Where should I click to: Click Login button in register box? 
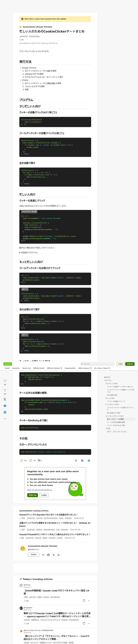tap(44, 495)
